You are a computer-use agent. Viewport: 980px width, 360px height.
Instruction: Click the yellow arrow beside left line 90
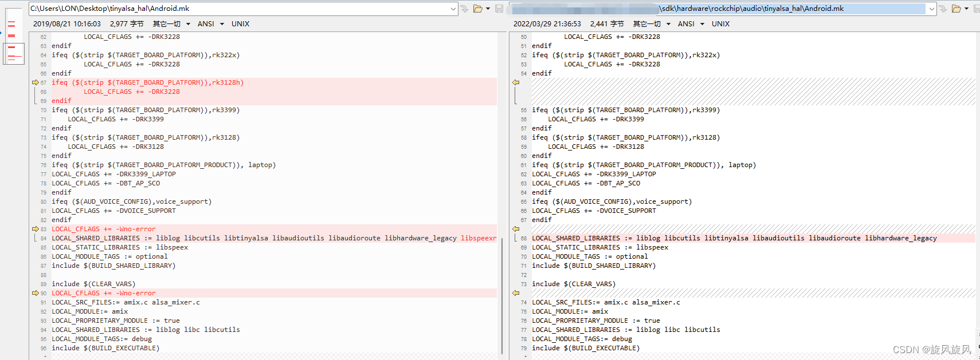pyautogui.click(x=36, y=293)
